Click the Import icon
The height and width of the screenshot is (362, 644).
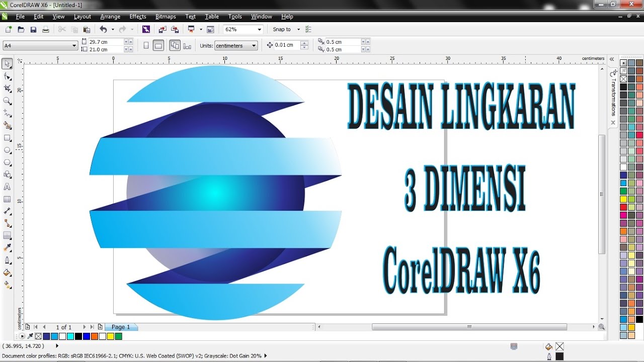coord(163,30)
